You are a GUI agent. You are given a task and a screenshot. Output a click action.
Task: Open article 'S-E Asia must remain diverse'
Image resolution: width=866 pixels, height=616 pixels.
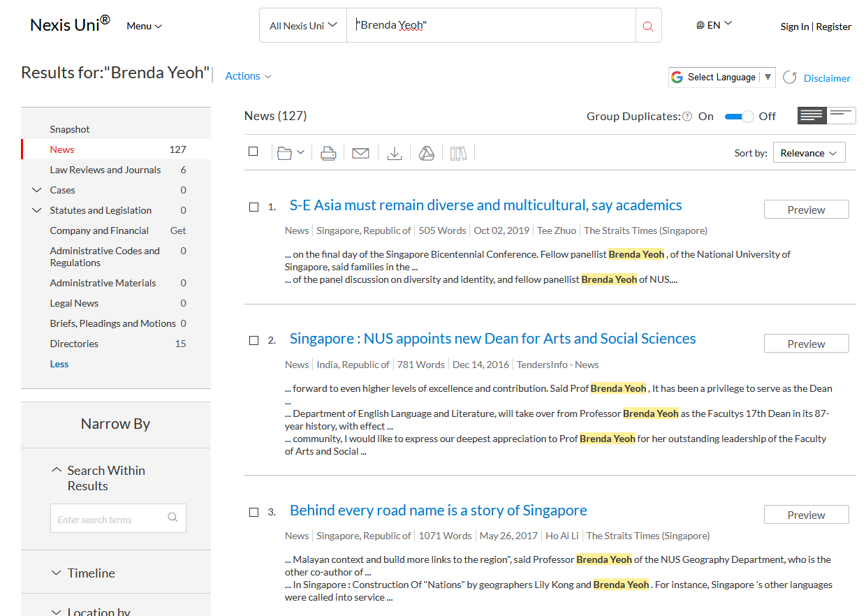pos(486,205)
